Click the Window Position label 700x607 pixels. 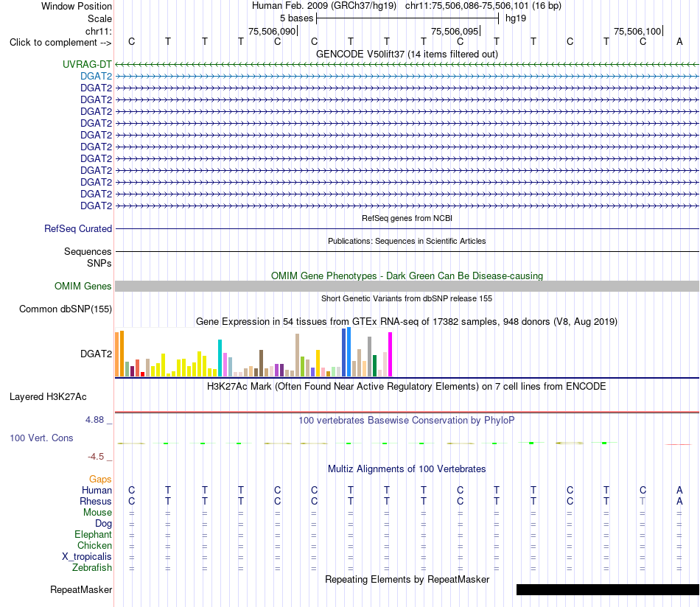click(77, 6)
